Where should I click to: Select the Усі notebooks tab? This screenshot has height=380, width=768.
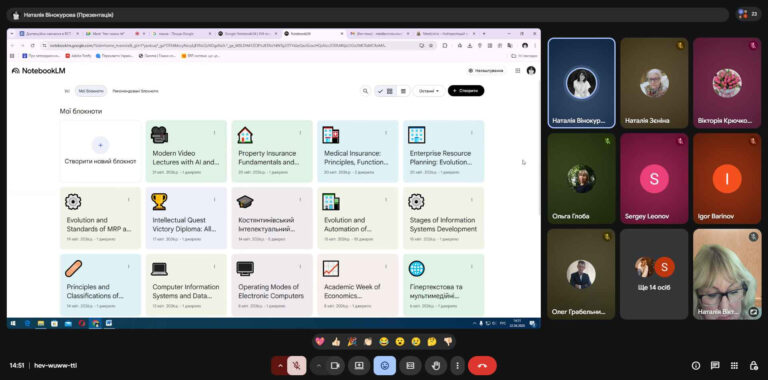67,91
